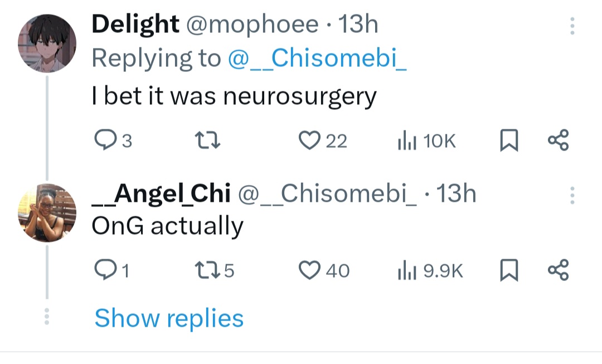Open the Delight display name profile
Image resolution: width=602 pixels, height=364 pixels.
coord(135,25)
